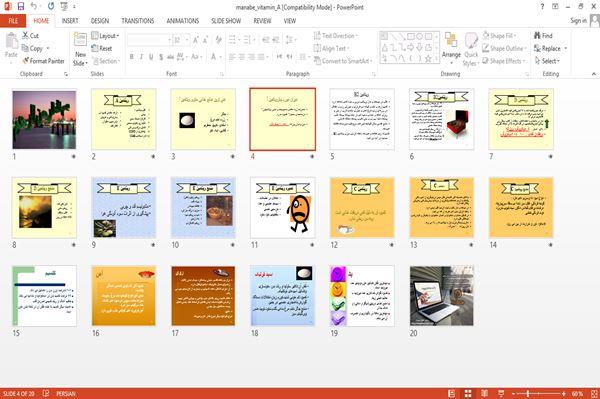Image resolution: width=600 pixels, height=399 pixels.
Task: Toggle Italic formatting button
Action: pos(141,57)
